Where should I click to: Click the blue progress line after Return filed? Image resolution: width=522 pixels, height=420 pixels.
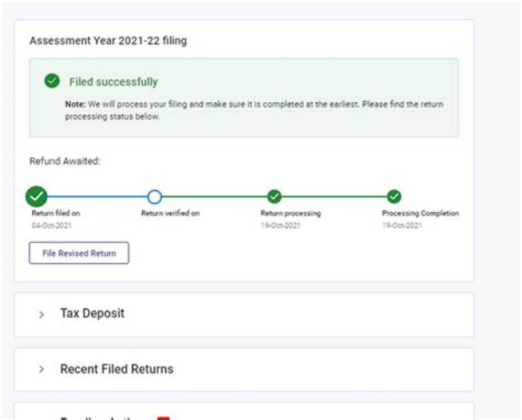[x=94, y=196]
